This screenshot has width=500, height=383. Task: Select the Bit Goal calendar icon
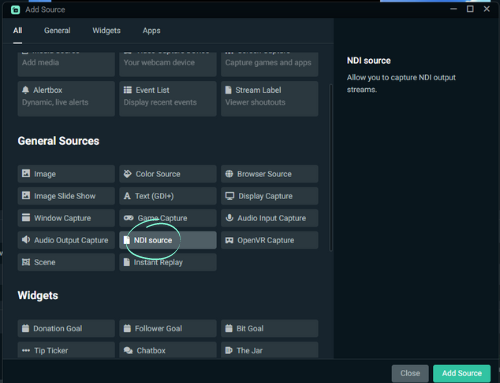tap(229, 328)
